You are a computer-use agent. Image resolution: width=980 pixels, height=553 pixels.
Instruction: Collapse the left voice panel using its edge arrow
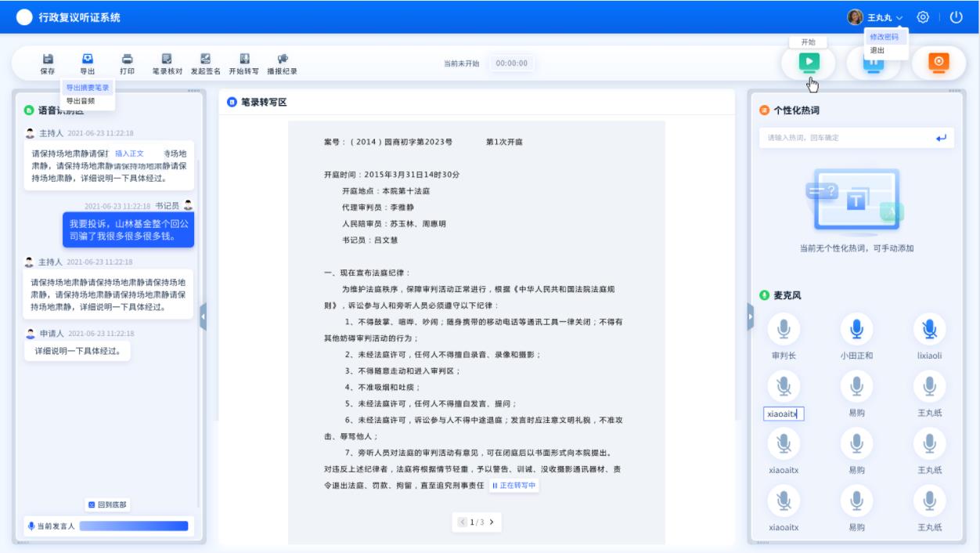[x=203, y=316]
